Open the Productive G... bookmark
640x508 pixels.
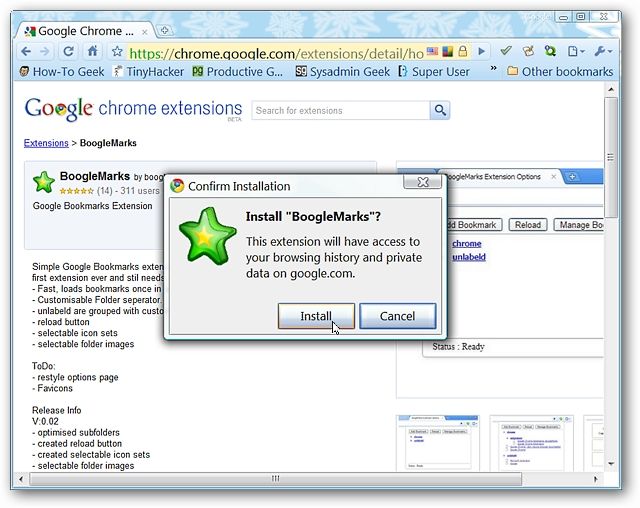[x=238, y=72]
